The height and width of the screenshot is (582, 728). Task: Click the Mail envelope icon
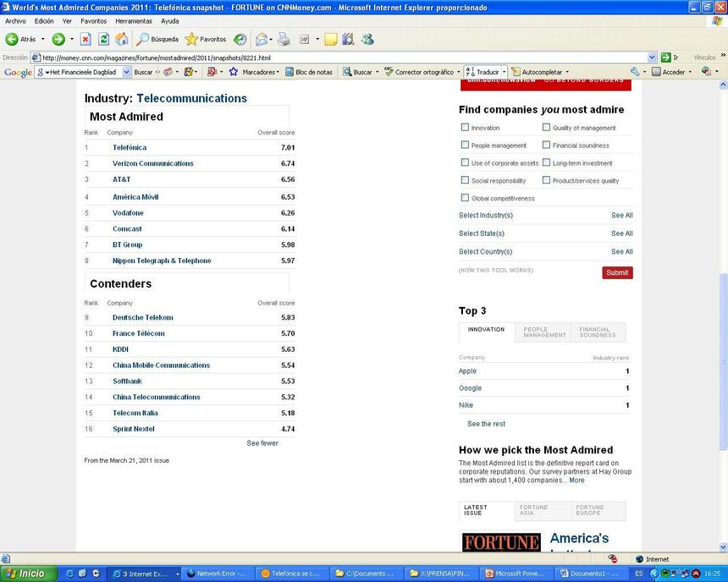[262, 39]
